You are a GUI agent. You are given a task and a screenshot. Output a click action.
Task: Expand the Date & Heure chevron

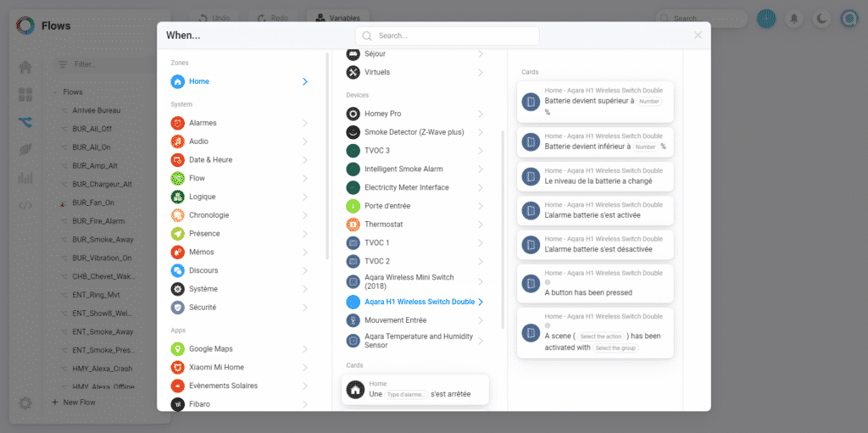(x=305, y=160)
